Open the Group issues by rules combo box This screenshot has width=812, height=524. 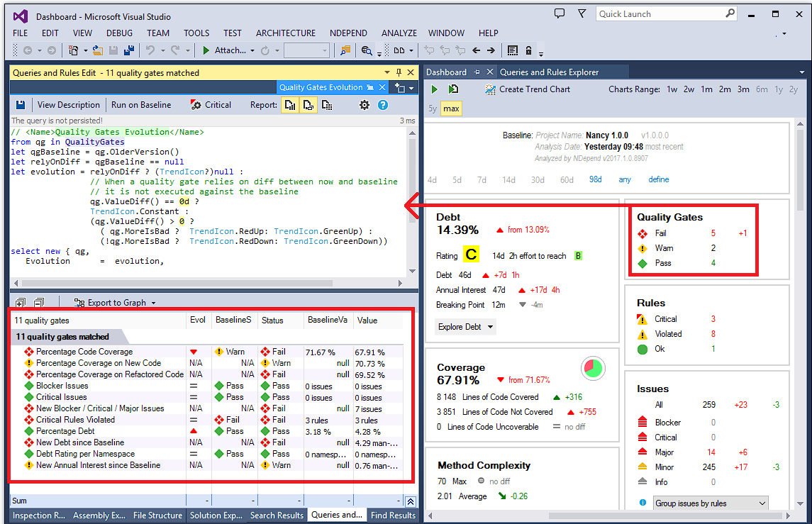point(710,503)
